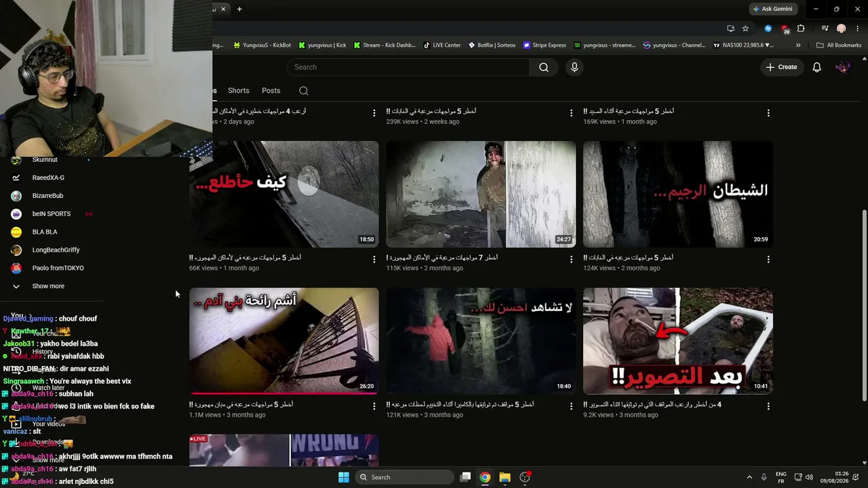The width and height of the screenshot is (868, 488).
Task: Open the yungvixus - streame... bookmark
Action: click(x=604, y=45)
